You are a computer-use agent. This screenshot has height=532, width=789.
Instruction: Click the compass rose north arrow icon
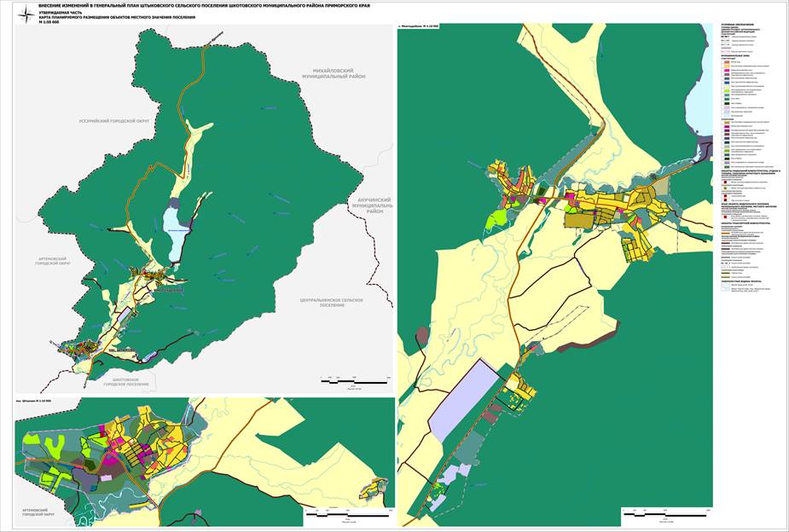(26, 14)
